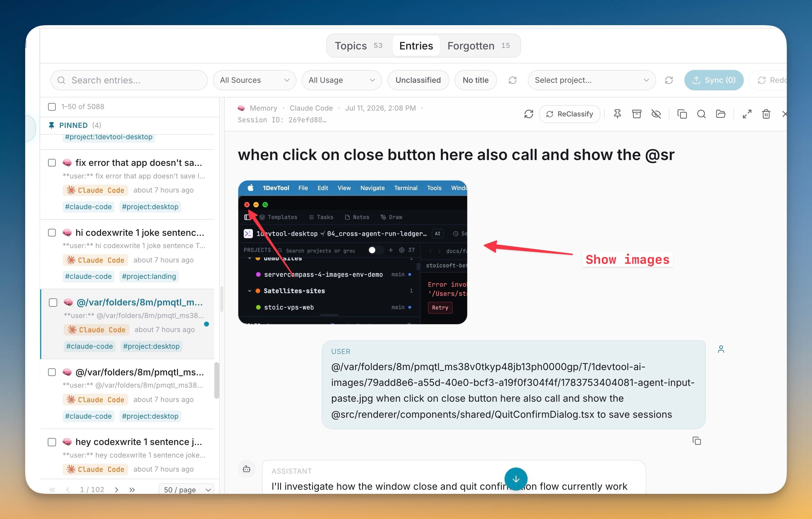Click refresh icon right of Select project
Image resolution: width=812 pixels, height=519 pixels.
click(669, 80)
